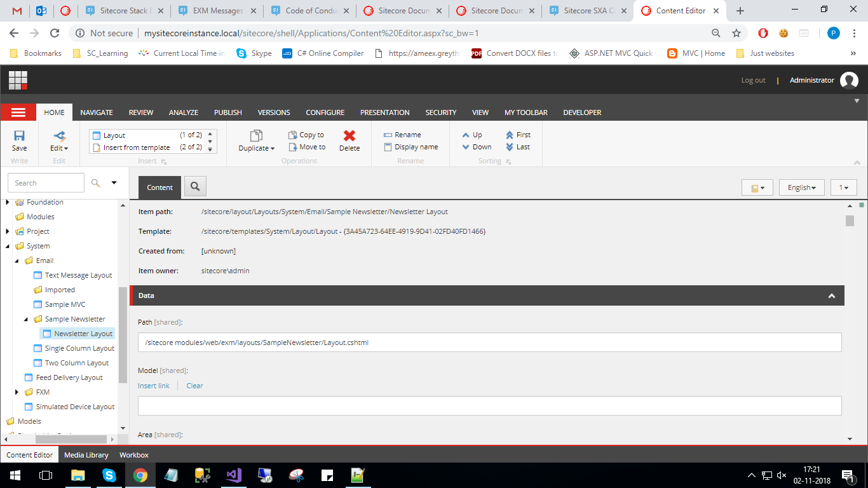Collapse the Data section chevron
This screenshot has height=488, width=868.
(x=832, y=295)
